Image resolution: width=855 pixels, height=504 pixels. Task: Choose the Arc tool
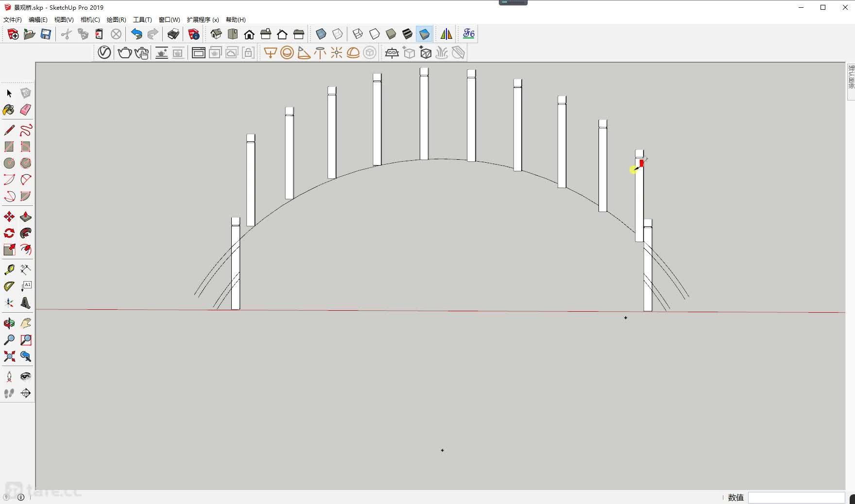coord(9,180)
